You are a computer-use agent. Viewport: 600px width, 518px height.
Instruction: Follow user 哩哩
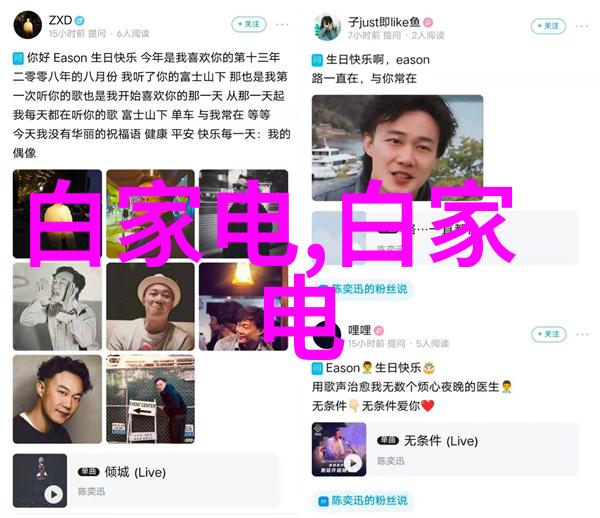(548, 334)
